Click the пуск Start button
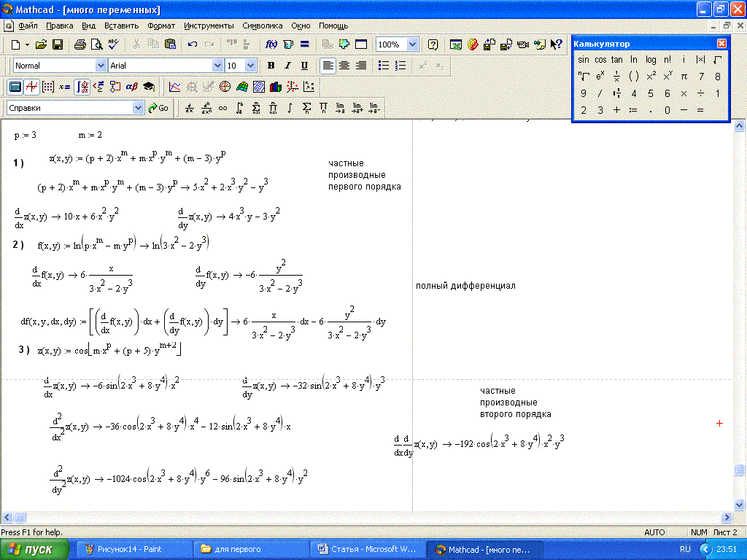The width and height of the screenshot is (747, 560). coord(35,549)
